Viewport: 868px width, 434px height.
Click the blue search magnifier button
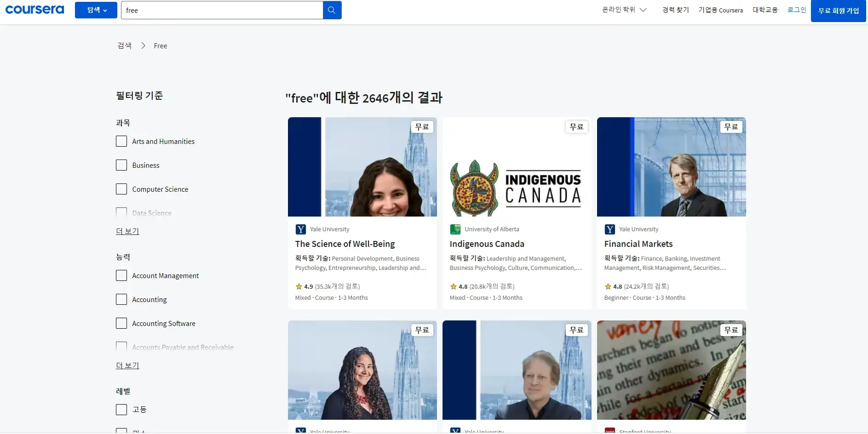[x=332, y=10]
